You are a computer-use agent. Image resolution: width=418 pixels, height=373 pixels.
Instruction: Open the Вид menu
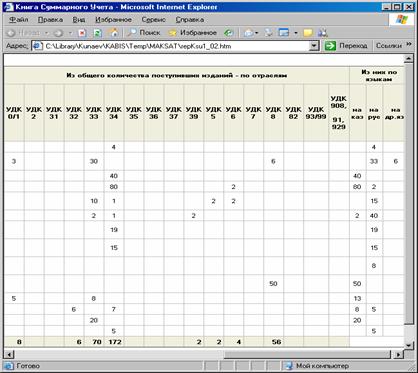pos(79,20)
